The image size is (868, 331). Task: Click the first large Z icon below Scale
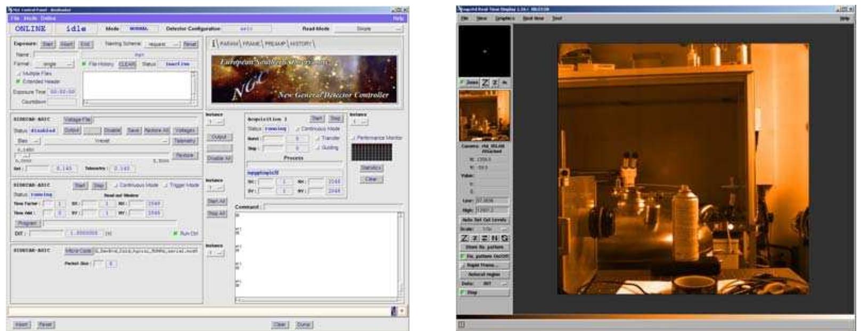pyautogui.click(x=465, y=238)
